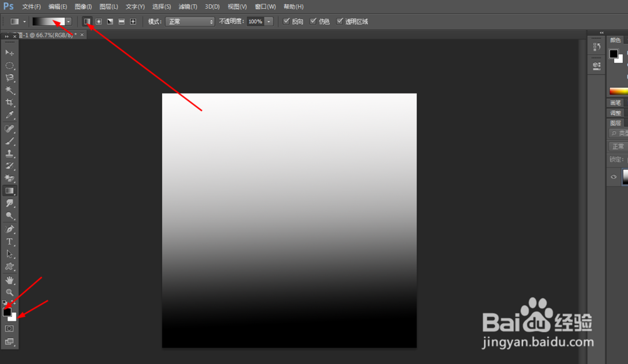
Task: Open the 图层(L) menu
Action: (109, 7)
